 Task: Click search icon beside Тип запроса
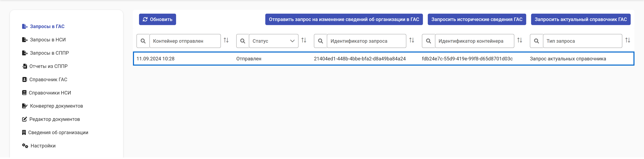coord(536,41)
